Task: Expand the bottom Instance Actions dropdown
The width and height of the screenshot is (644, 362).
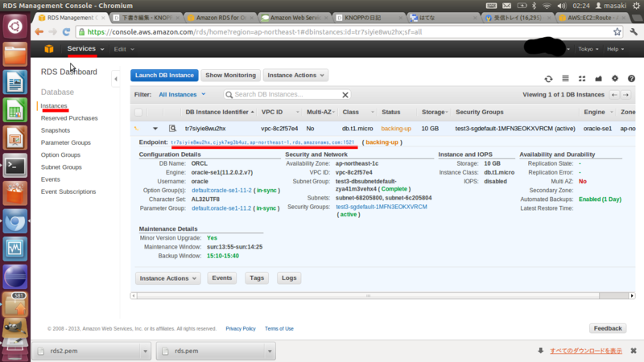Action: pyautogui.click(x=167, y=278)
